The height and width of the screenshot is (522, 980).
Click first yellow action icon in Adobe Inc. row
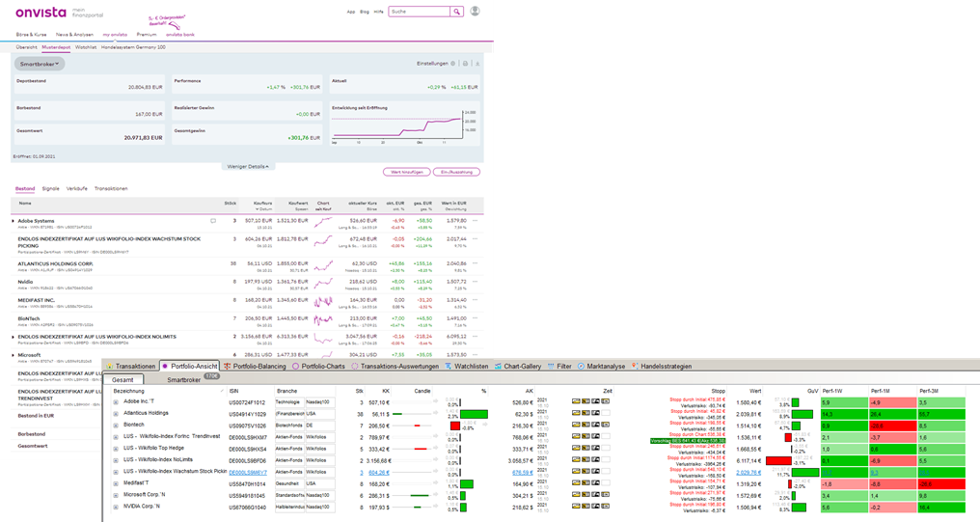pos(576,402)
